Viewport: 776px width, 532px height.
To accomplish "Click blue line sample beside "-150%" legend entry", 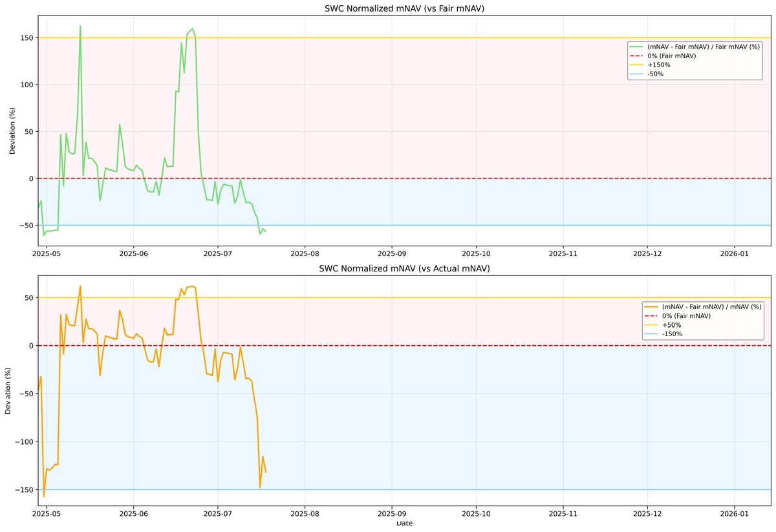I will [651, 334].
